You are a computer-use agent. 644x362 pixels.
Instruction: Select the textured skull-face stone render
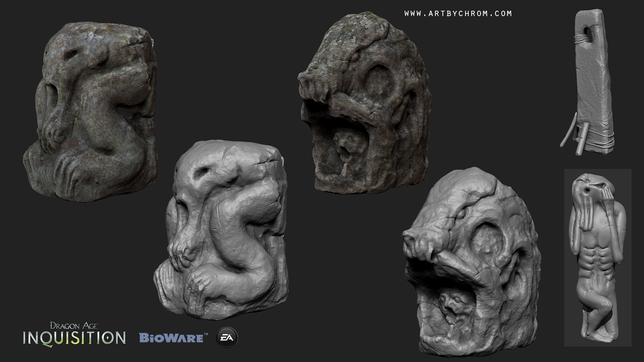[x=364, y=103]
